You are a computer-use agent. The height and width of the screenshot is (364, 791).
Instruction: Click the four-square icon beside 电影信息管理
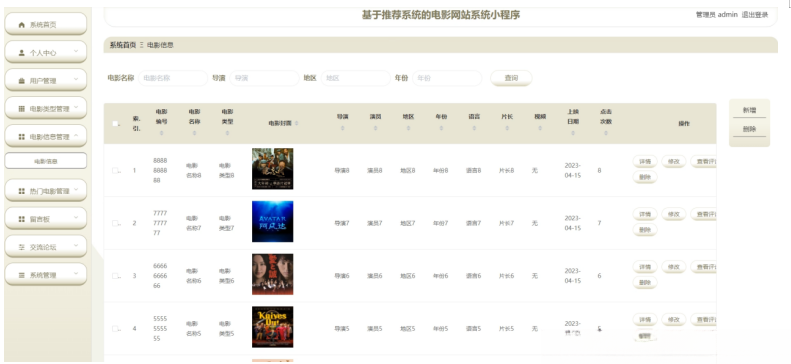point(21,137)
